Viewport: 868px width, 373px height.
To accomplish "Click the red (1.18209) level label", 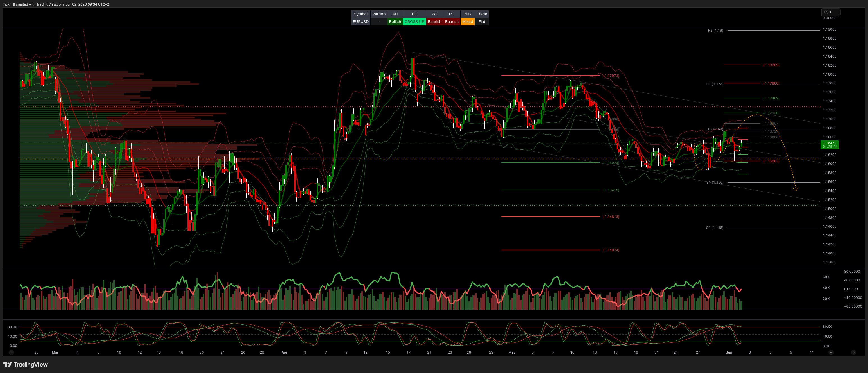I will tap(771, 65).
